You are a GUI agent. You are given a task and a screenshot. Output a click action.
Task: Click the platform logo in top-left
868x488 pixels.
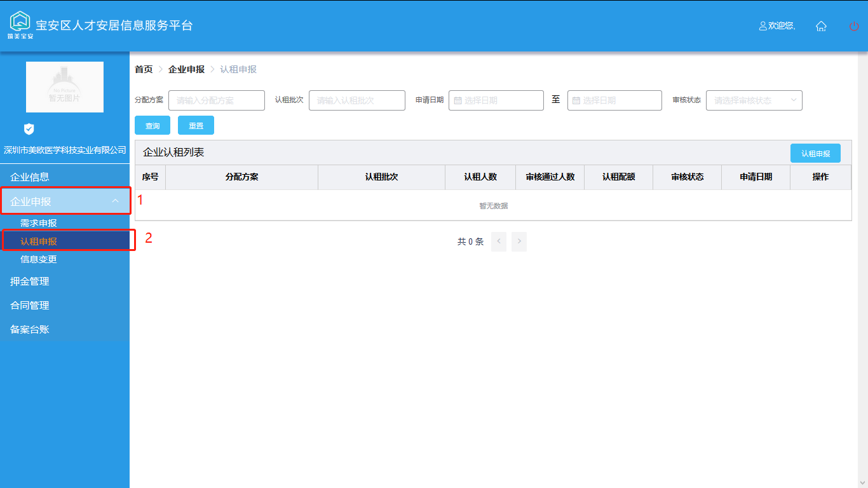click(x=20, y=24)
